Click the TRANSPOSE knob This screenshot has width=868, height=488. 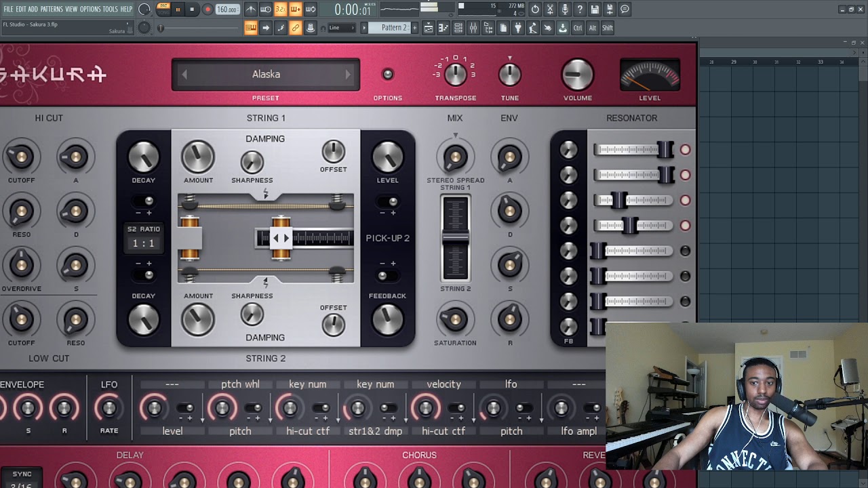[x=456, y=75]
